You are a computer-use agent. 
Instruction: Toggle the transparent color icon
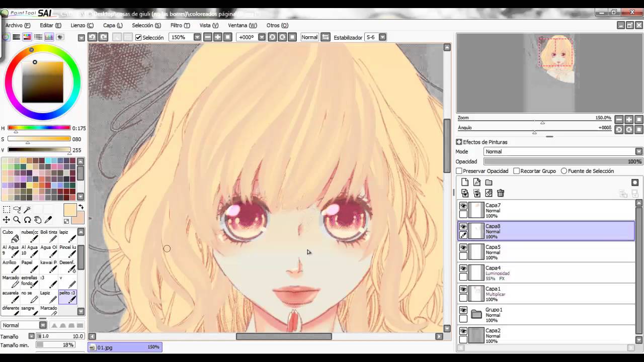click(x=66, y=221)
